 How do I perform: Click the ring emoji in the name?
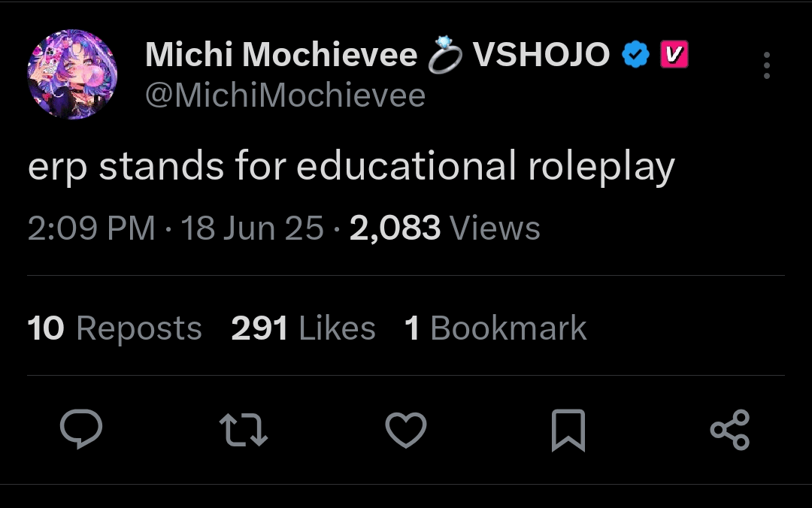click(x=445, y=54)
